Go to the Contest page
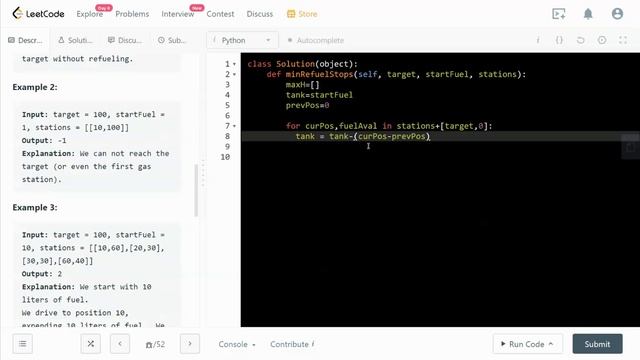 click(220, 14)
